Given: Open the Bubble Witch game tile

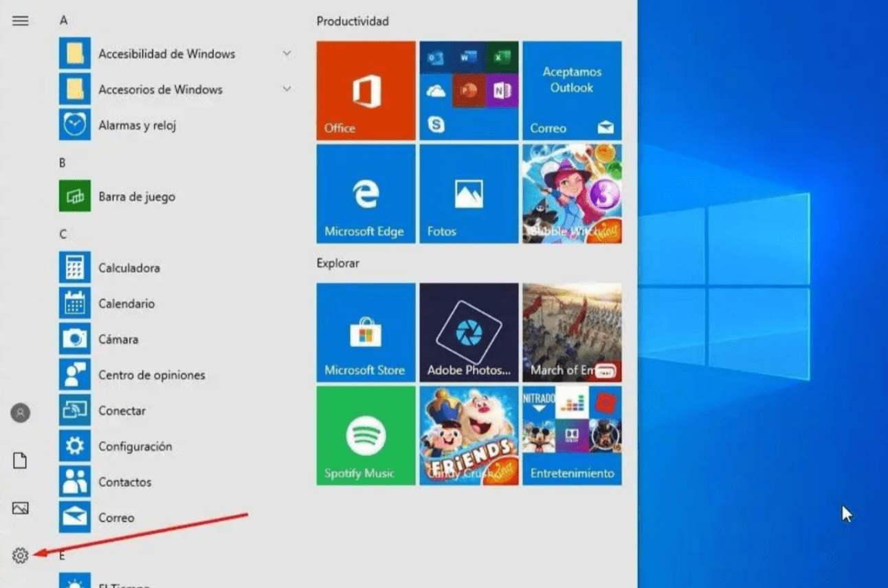Looking at the screenshot, I should pyautogui.click(x=572, y=194).
